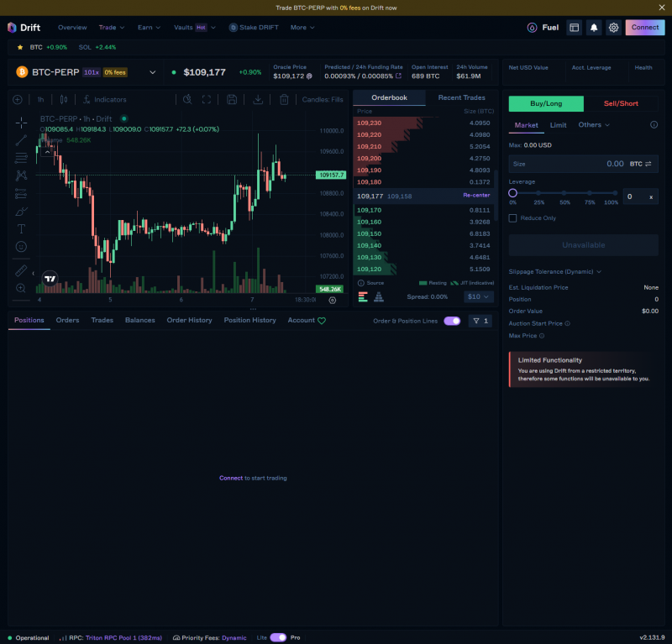
Task: Select the crosshair cursor tool
Action: [21, 123]
